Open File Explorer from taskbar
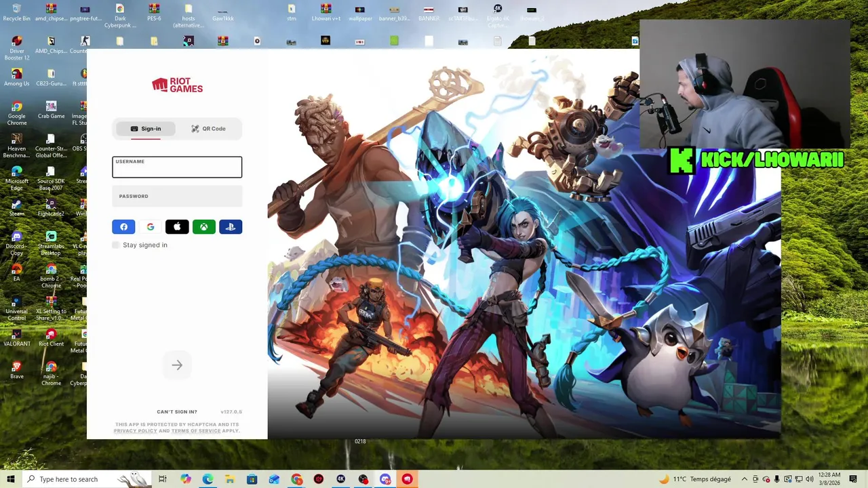Viewport: 868px width, 488px height. [230, 479]
